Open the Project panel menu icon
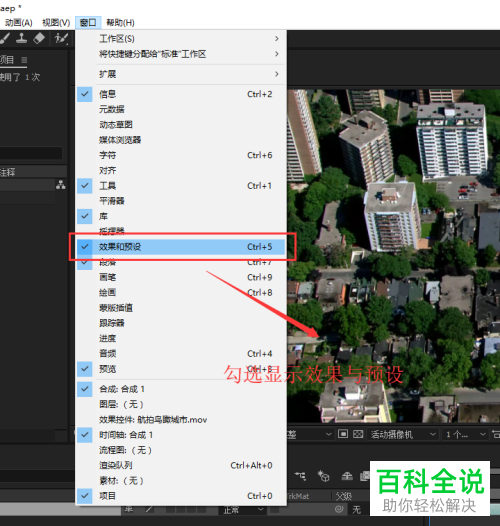500x526 pixels. [24, 60]
